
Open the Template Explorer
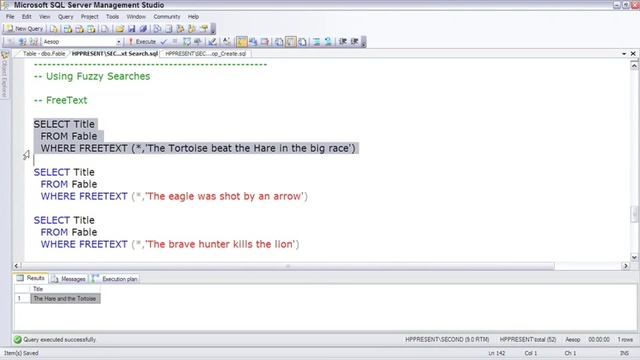191,29
